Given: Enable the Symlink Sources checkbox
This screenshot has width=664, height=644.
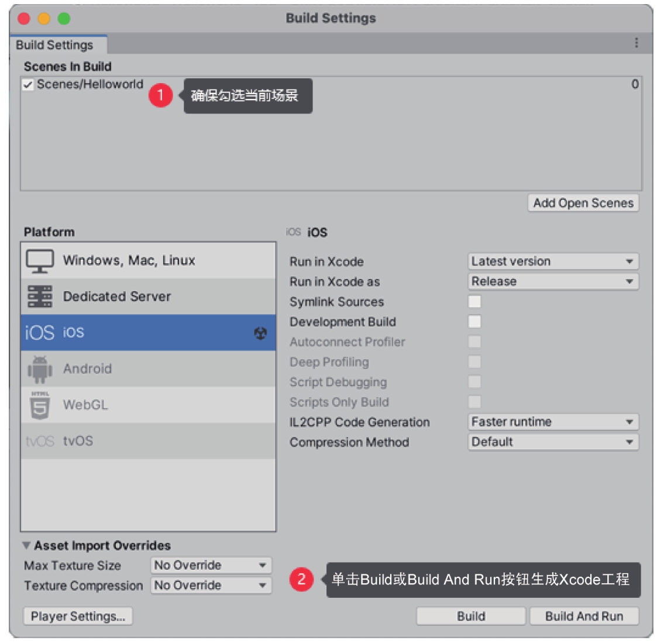Looking at the screenshot, I should 474,302.
